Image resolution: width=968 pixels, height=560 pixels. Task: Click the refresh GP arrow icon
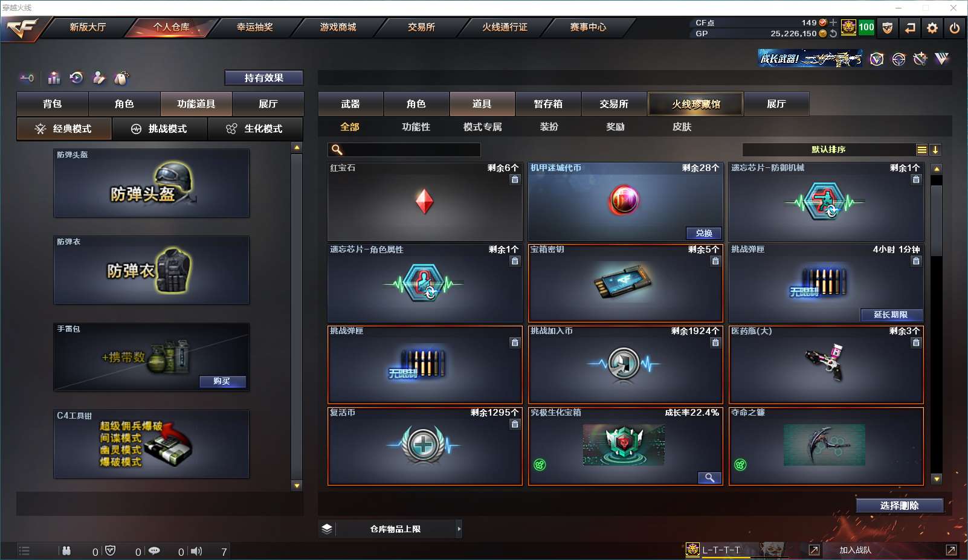[833, 34]
